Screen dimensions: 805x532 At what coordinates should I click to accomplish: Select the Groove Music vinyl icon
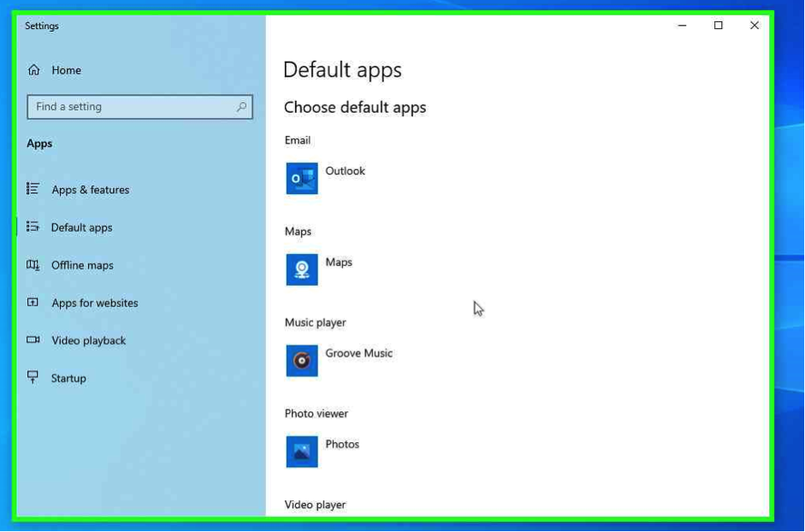[x=302, y=361]
